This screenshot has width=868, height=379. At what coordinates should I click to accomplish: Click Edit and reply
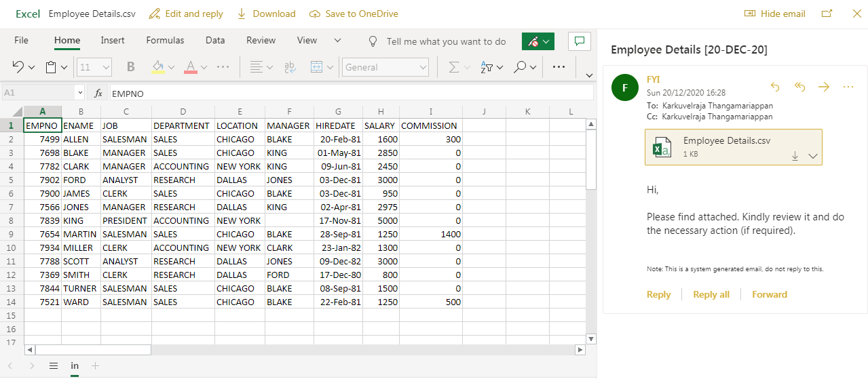click(x=186, y=14)
